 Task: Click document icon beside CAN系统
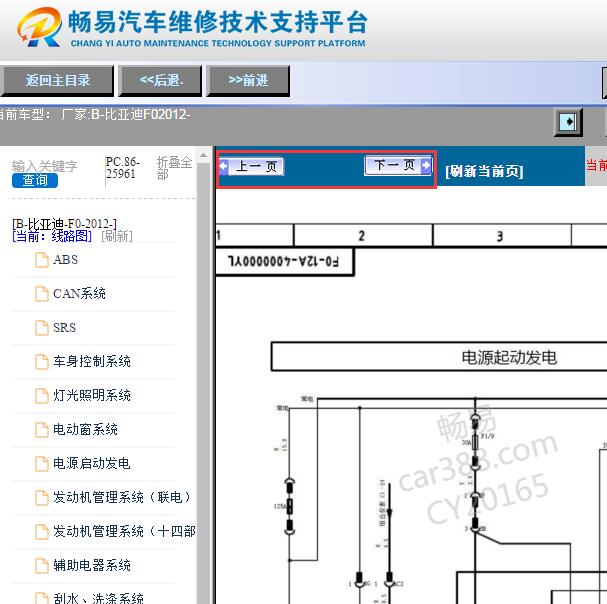pos(42,294)
